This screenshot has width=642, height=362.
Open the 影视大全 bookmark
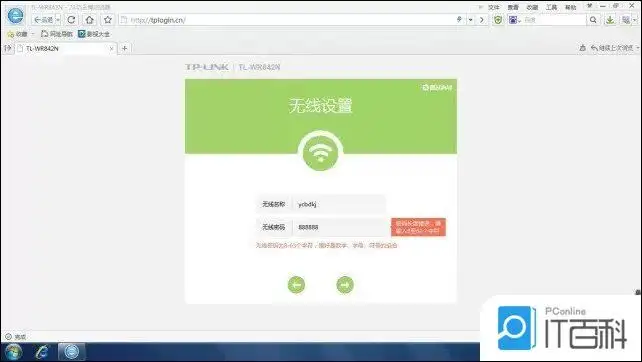94,34
